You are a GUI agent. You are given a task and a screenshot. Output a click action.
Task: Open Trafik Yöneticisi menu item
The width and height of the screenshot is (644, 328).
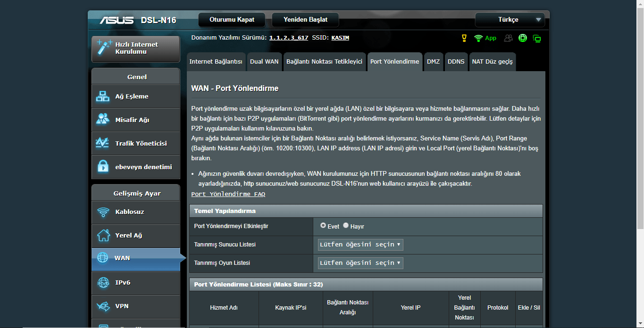pos(135,143)
